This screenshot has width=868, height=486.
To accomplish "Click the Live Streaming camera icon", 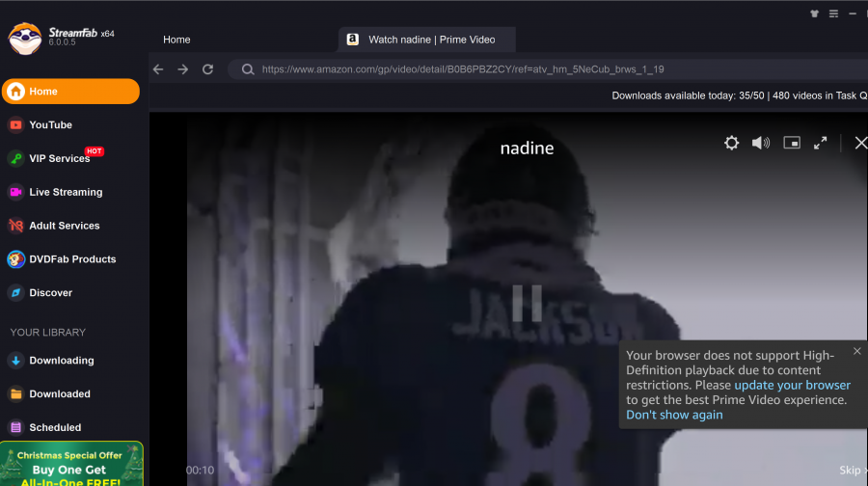I will [x=16, y=192].
